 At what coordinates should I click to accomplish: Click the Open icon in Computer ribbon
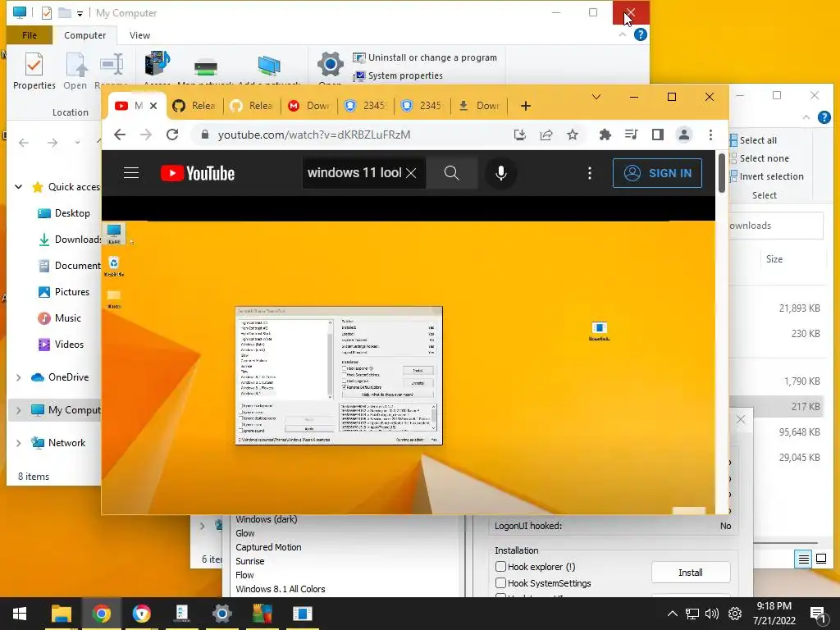(x=75, y=71)
